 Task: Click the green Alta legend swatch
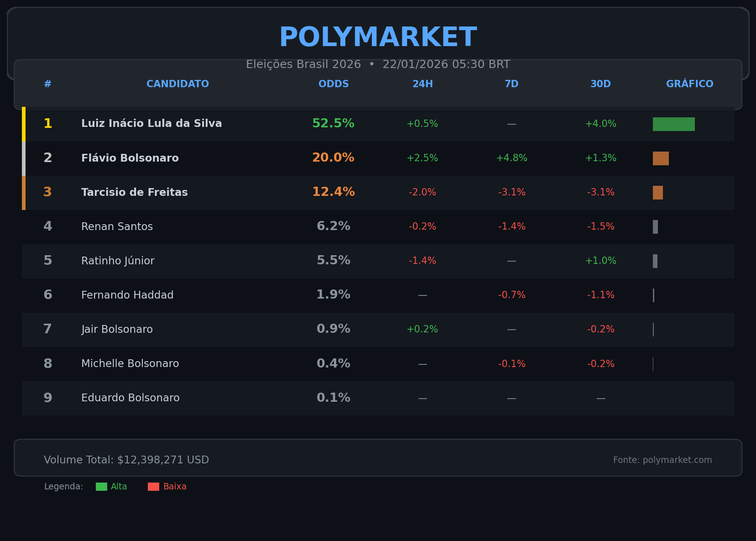pyautogui.click(x=101, y=487)
